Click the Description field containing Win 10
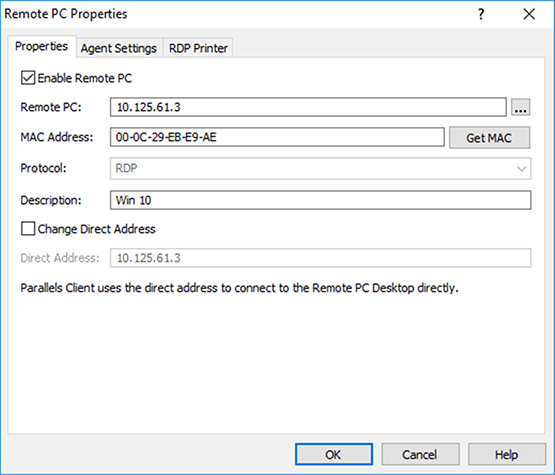This screenshot has height=475, width=555. [320, 200]
